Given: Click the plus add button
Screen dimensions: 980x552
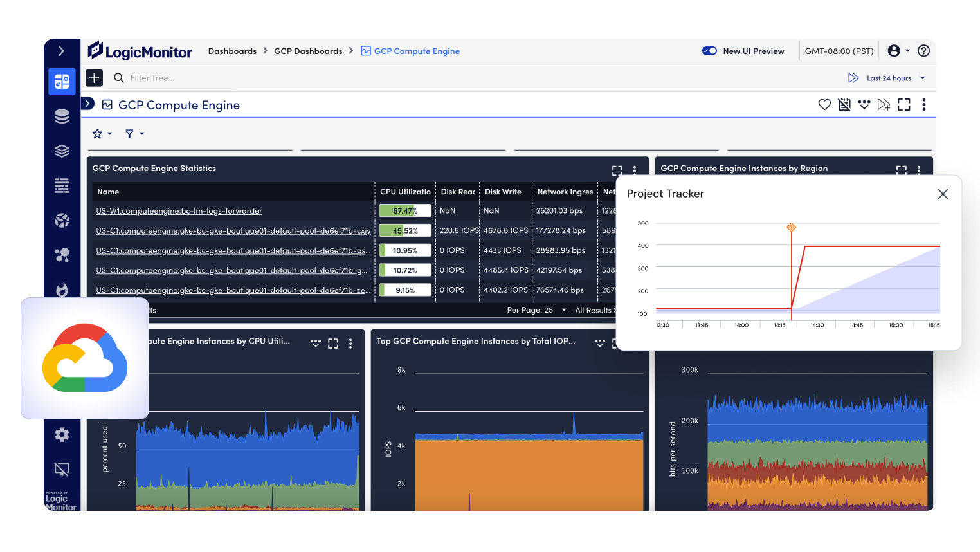Looking at the screenshot, I should pos(94,78).
